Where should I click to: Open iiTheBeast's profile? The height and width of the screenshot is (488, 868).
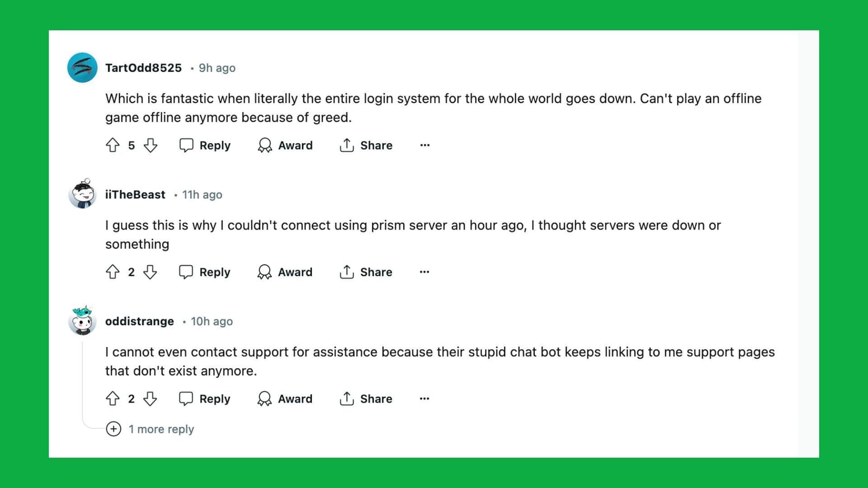click(x=135, y=195)
